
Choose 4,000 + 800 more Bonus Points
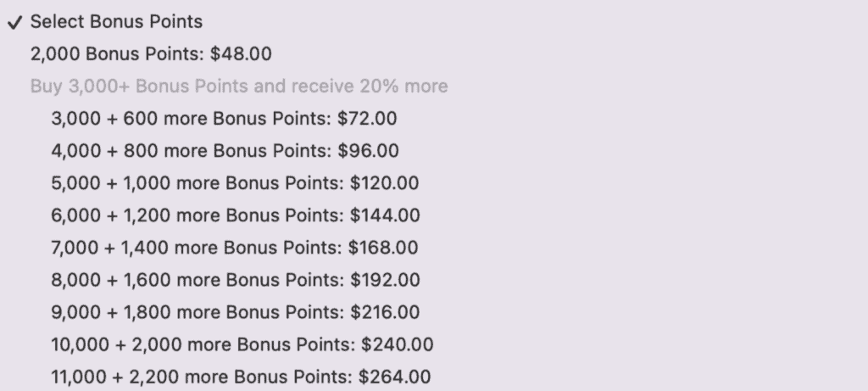225,151
